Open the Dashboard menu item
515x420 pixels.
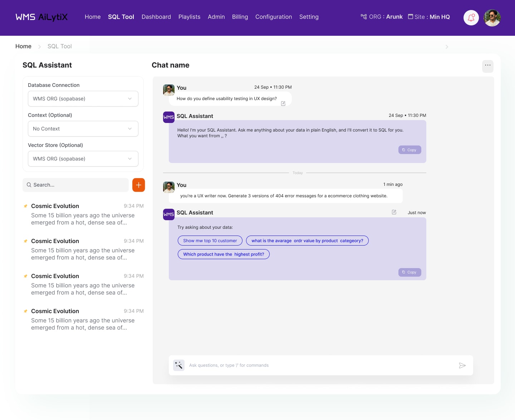pyautogui.click(x=156, y=17)
